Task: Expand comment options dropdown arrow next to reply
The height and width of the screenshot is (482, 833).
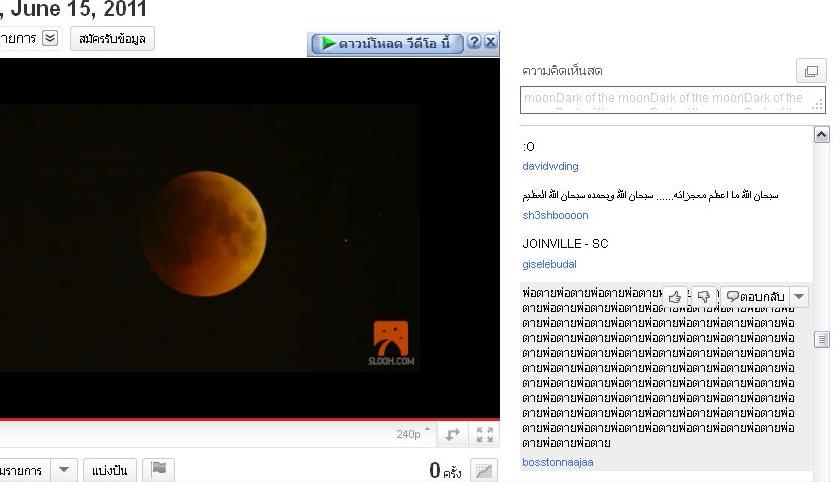Action: coord(799,297)
